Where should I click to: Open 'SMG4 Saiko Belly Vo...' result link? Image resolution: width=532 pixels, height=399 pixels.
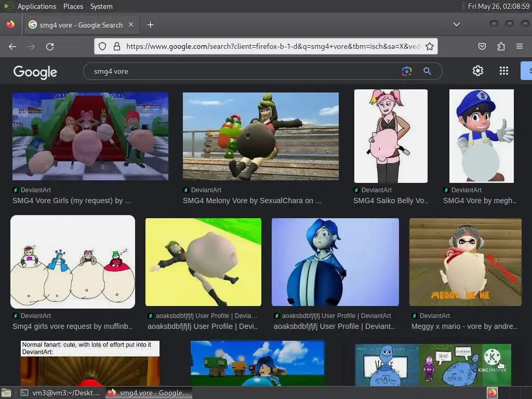pos(391,201)
